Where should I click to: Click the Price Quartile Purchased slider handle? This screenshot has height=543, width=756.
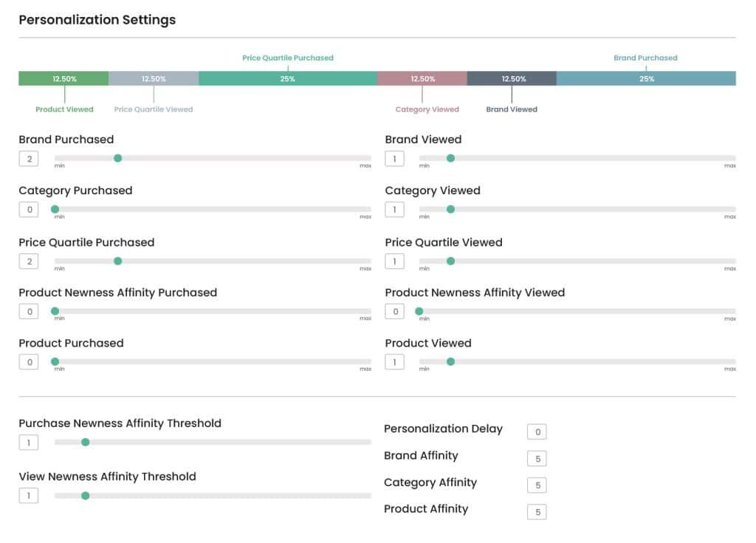click(x=117, y=261)
